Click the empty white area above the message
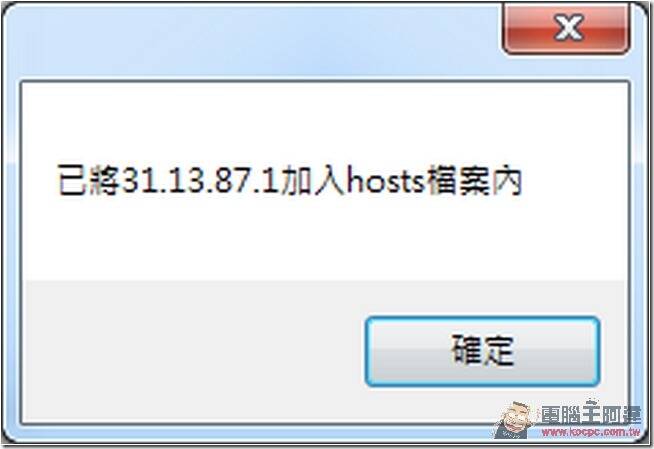This screenshot has width=654, height=449. (x=324, y=123)
